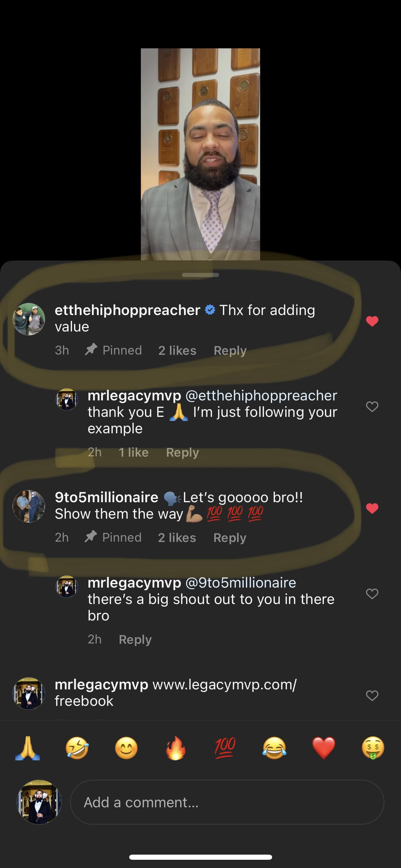Focus the 'Add a comment...' field

click(x=227, y=803)
